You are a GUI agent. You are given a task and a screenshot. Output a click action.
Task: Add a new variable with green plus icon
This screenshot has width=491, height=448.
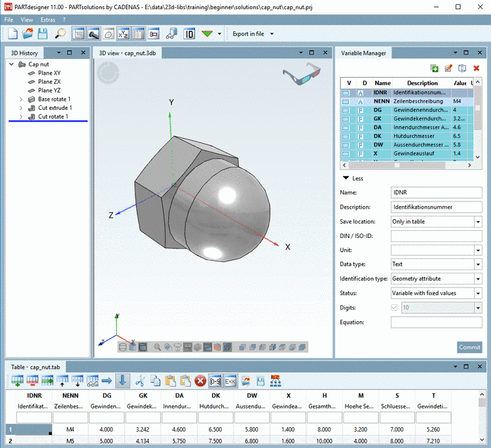point(434,68)
